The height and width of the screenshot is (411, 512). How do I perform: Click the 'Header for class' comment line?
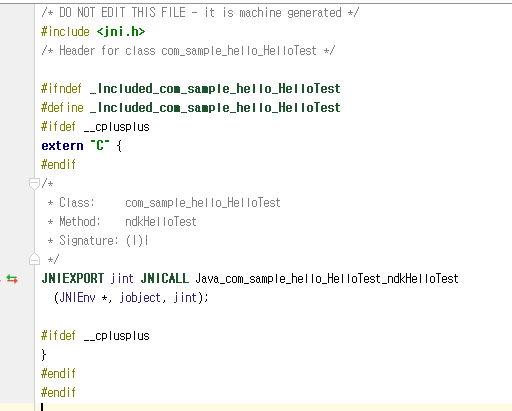[x=188, y=51]
